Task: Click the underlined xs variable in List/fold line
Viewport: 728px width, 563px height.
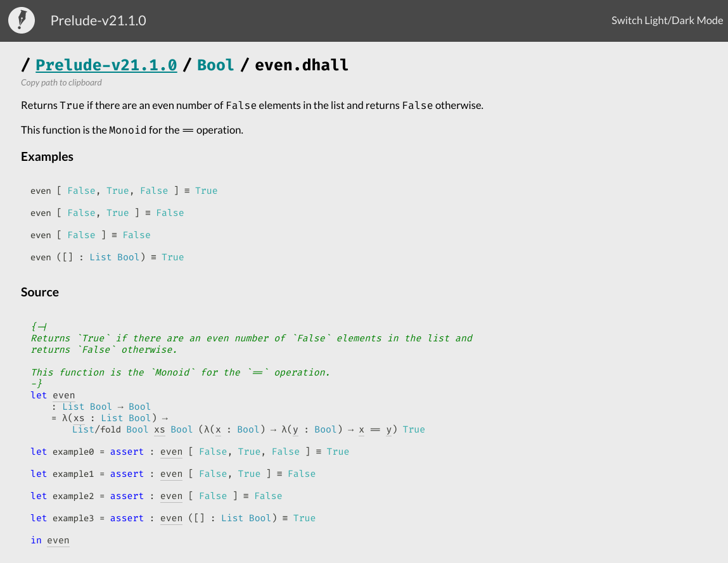Action: 159,430
